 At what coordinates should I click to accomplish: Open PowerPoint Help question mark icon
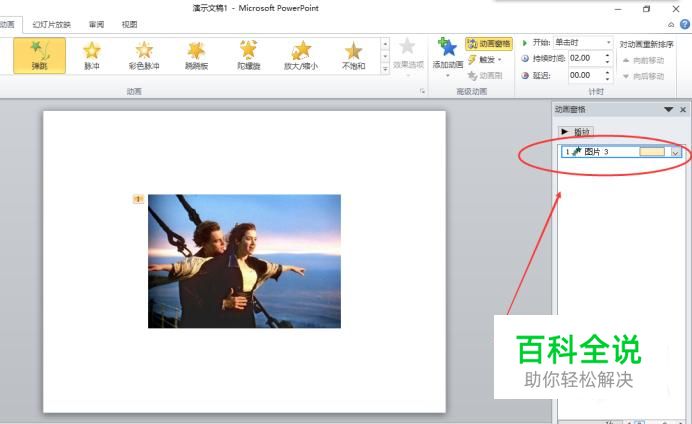point(685,24)
